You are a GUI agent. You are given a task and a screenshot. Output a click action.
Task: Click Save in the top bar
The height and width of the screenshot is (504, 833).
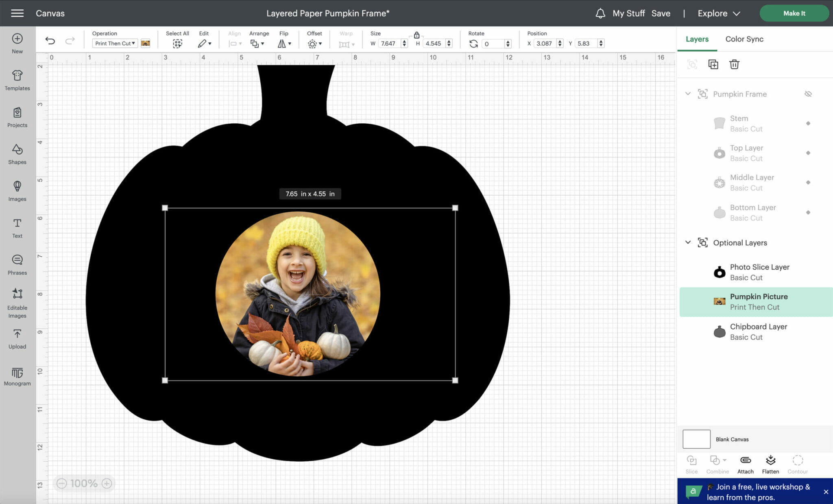[661, 13]
